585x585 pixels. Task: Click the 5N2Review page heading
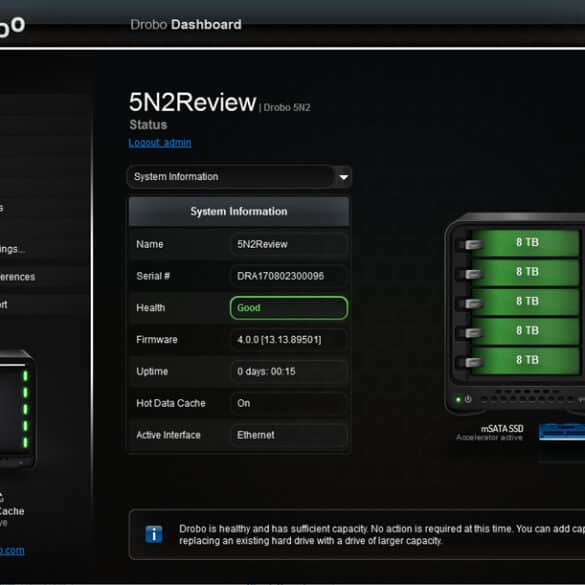point(193,102)
